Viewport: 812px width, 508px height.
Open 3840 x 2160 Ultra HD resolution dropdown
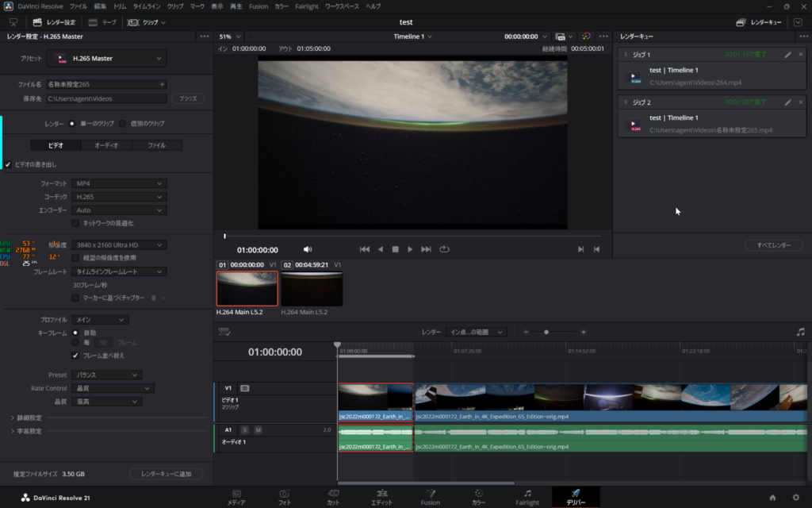[119, 245]
